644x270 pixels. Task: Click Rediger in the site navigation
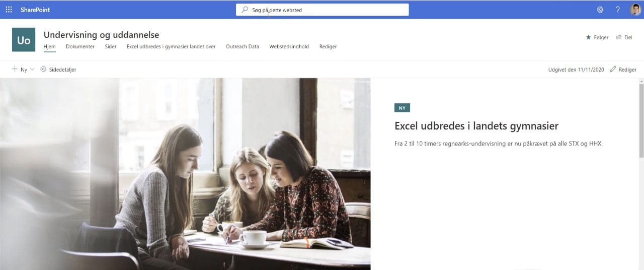(x=328, y=46)
